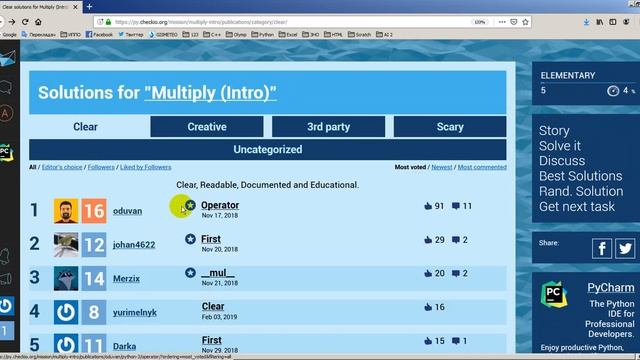
Task: Filter solutions by Followers
Action: (101, 167)
